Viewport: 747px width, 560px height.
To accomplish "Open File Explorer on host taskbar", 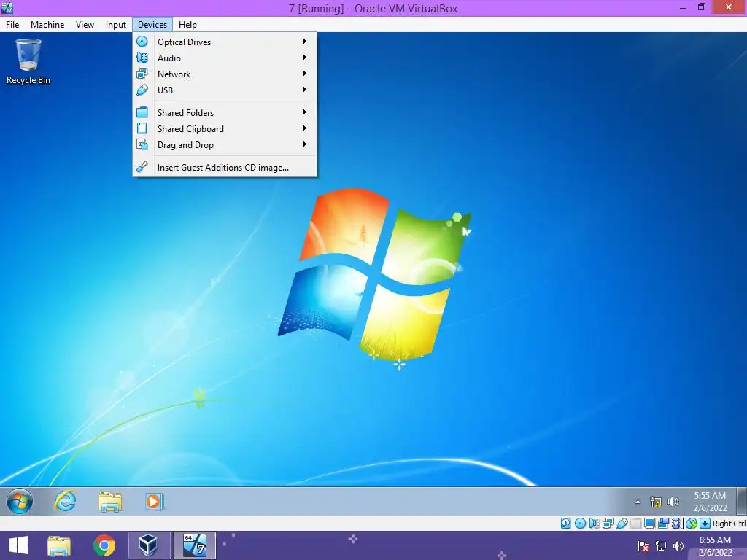I will (59, 545).
